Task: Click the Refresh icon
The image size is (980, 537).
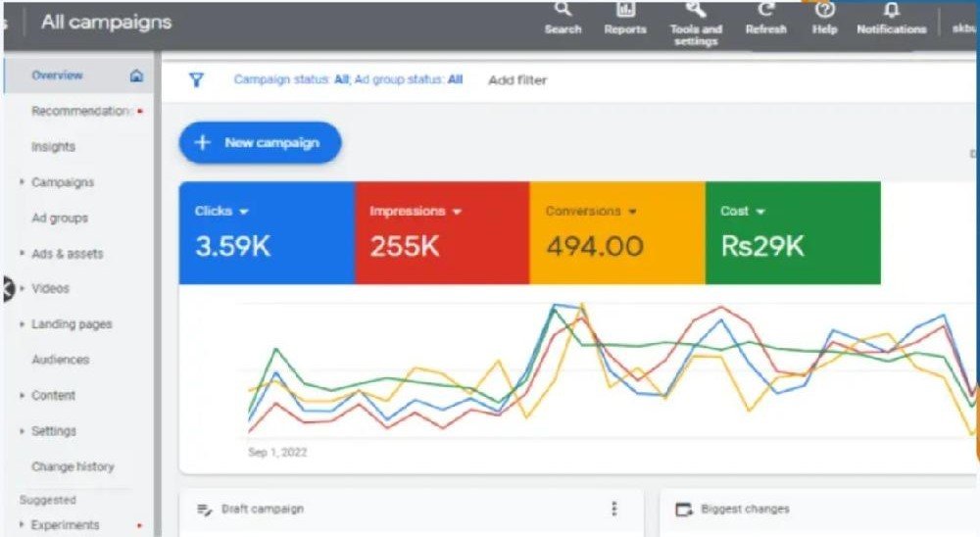Action: pyautogui.click(x=765, y=10)
